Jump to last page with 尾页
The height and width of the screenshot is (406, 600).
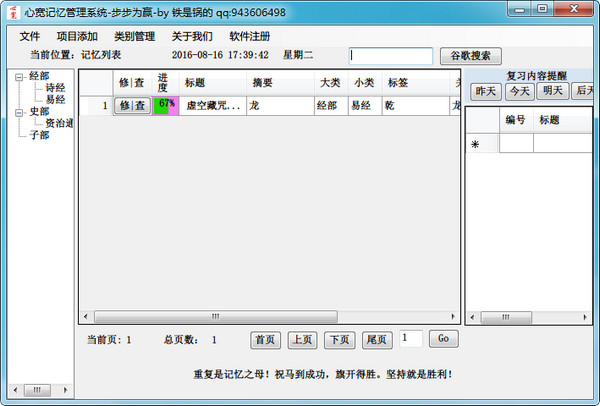[377, 339]
